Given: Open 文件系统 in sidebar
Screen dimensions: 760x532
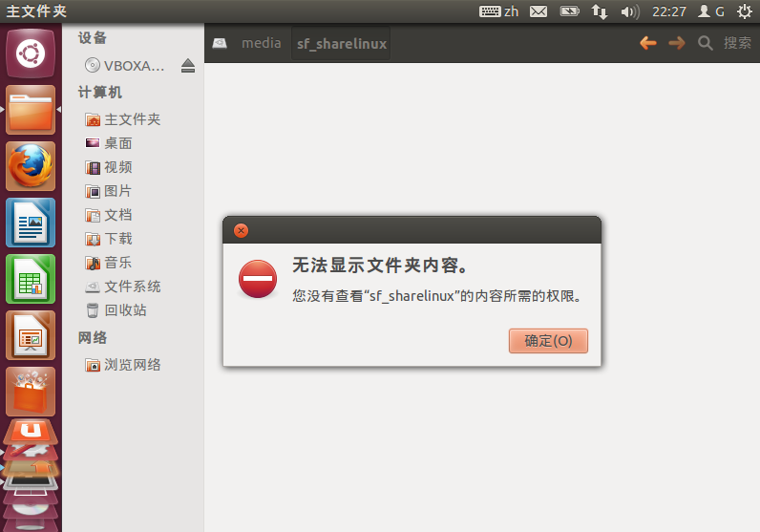Looking at the screenshot, I should (122, 287).
